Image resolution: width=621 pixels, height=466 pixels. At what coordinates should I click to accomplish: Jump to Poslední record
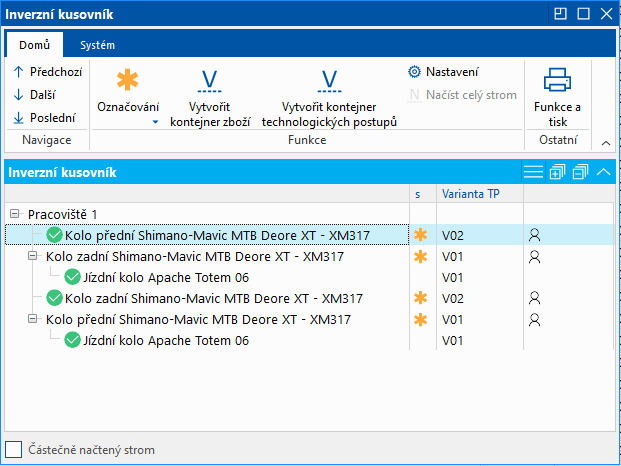pos(47,118)
